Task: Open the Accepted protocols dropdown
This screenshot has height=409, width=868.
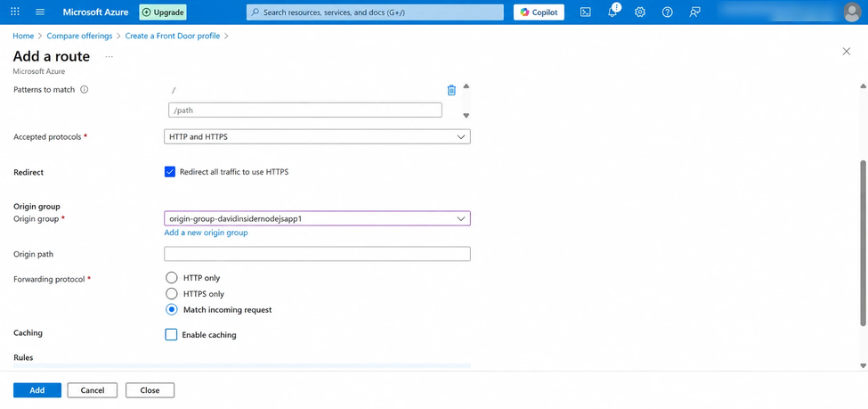Action: tap(317, 137)
